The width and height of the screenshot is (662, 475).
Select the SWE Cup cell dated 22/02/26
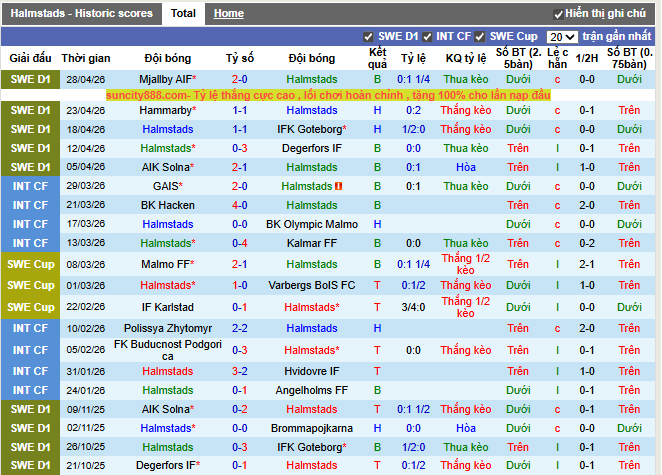coord(30,307)
